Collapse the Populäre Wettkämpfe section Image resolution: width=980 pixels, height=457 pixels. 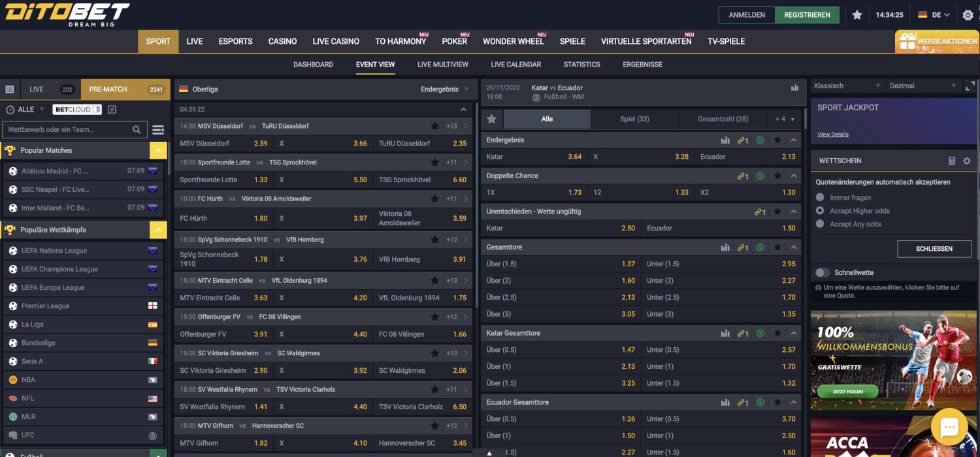coord(158,230)
